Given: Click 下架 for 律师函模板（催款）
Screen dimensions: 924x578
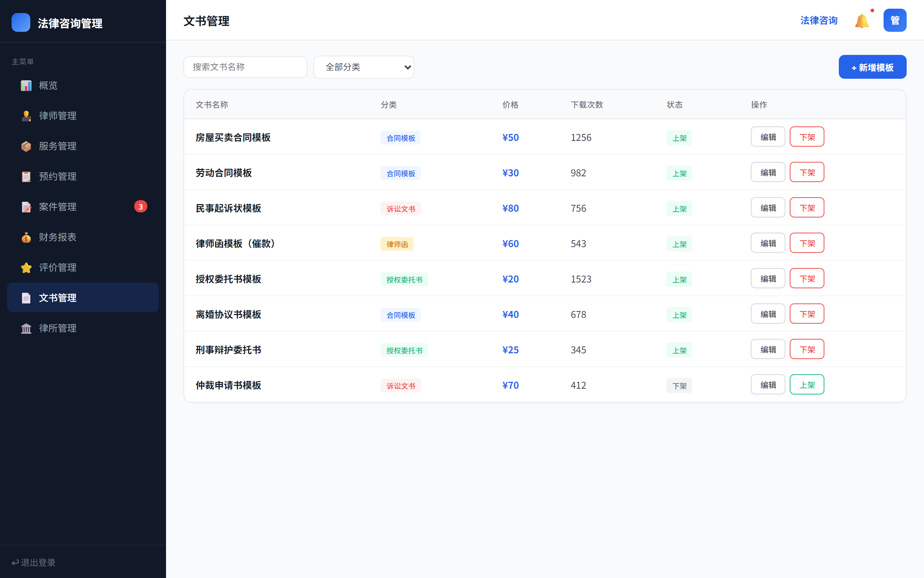Looking at the screenshot, I should point(806,243).
